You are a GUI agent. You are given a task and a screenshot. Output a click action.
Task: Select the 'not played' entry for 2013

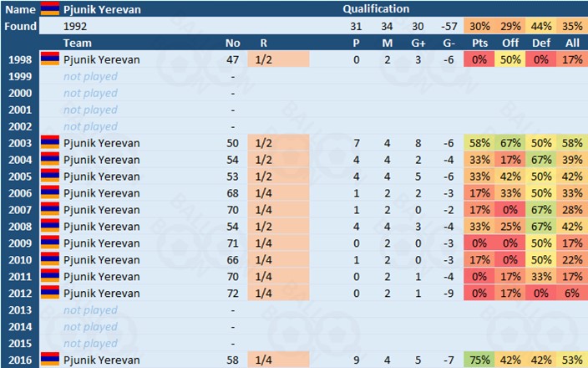coord(90,310)
